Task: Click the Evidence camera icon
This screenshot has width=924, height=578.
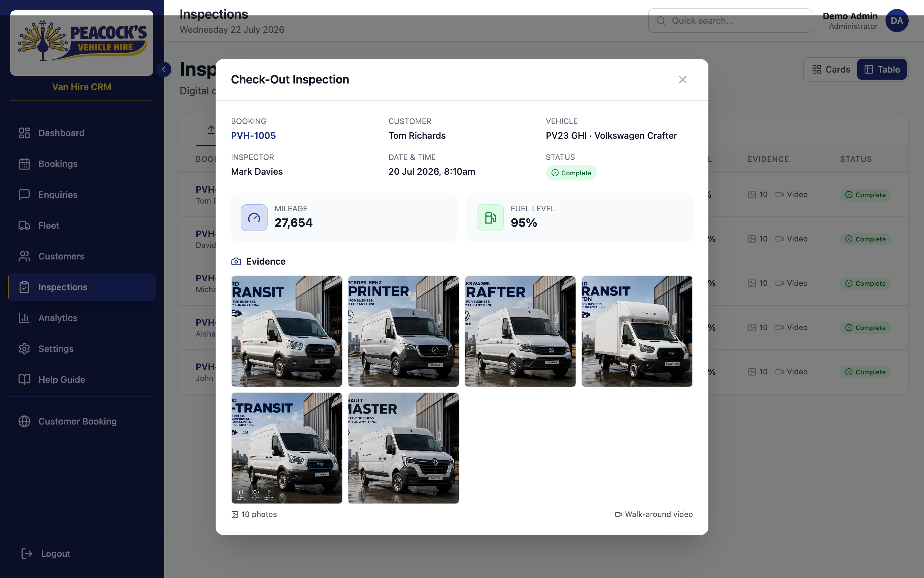Action: tap(236, 261)
